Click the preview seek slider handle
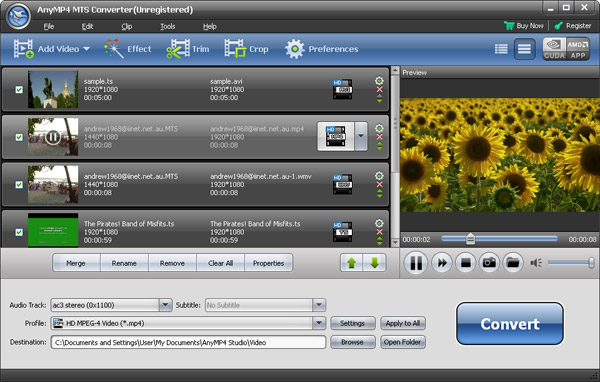Image resolution: width=600 pixels, height=382 pixels. click(470, 239)
